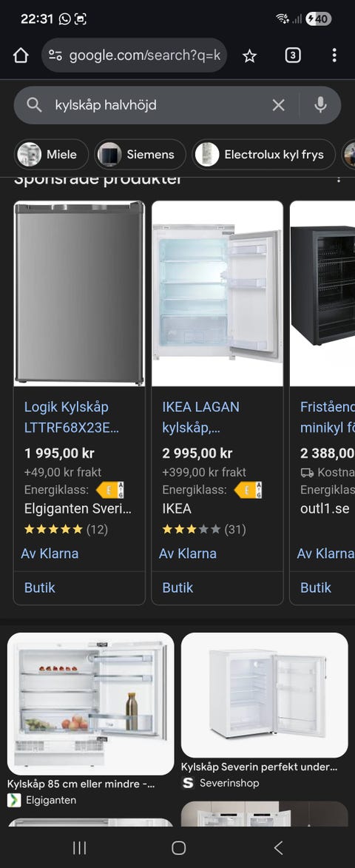Start voice search with the microphone icon

tap(320, 104)
